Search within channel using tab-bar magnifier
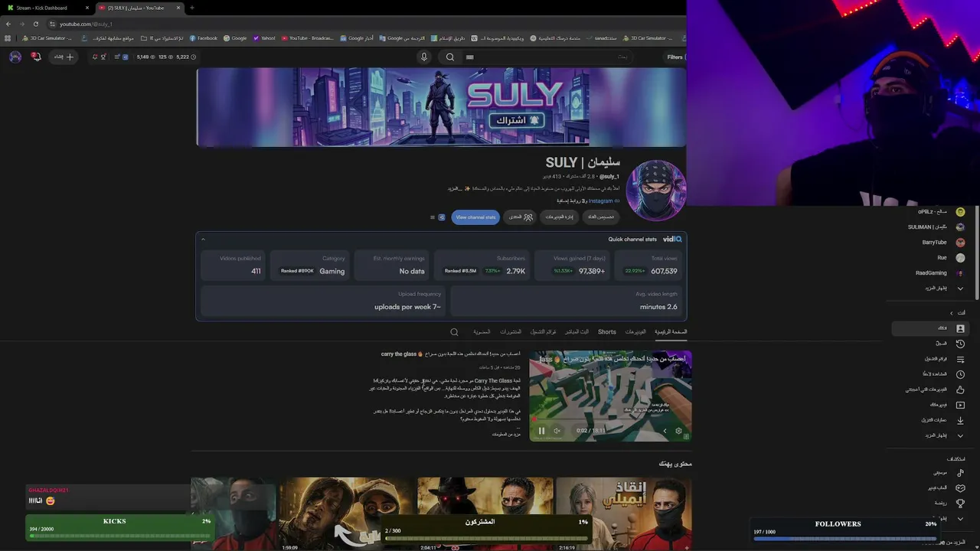 click(454, 332)
